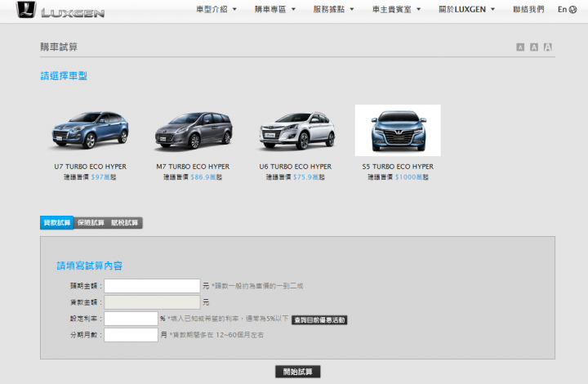588x384 pixels.
Task: Click the M7 TURBO ECO HYPER label
Action: (193, 167)
